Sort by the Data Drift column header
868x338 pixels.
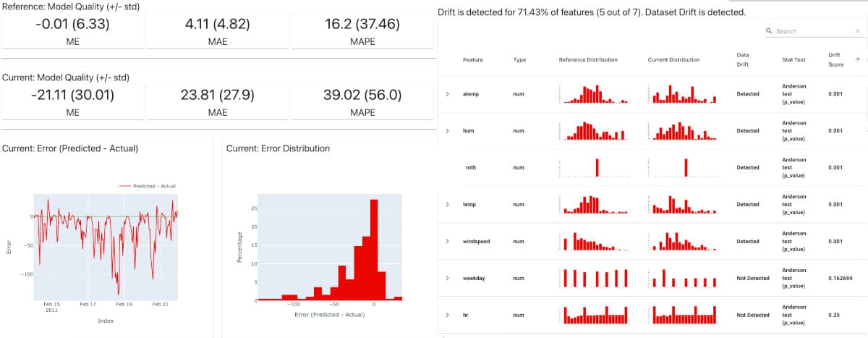point(743,59)
